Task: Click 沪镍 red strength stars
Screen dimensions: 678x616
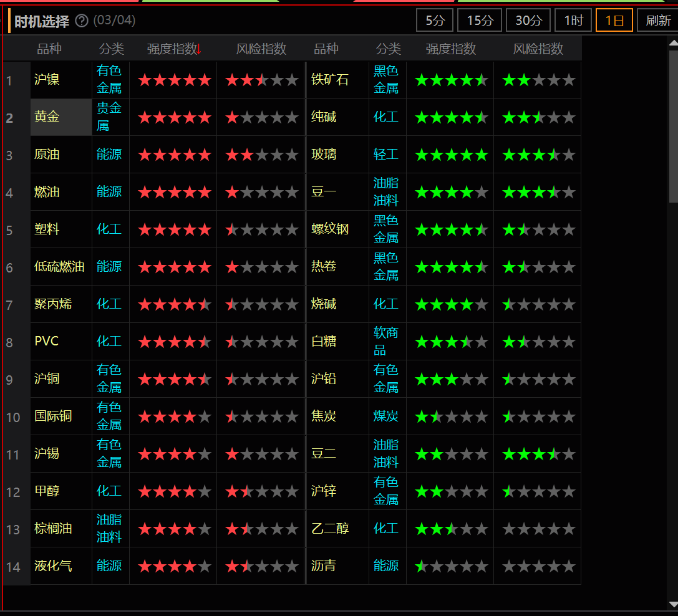Action: pos(175,80)
